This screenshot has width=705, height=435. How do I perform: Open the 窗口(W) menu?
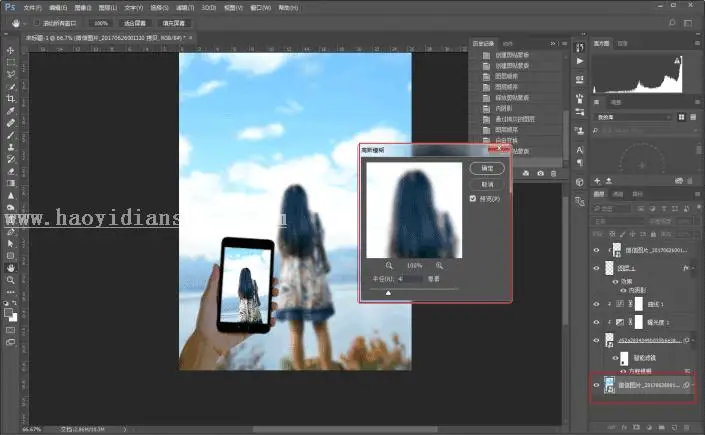tap(260, 8)
